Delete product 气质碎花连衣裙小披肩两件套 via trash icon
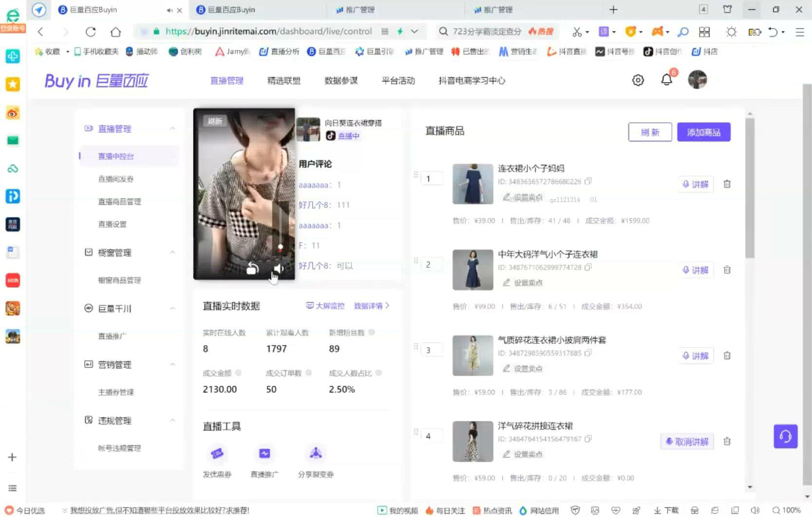 point(727,355)
